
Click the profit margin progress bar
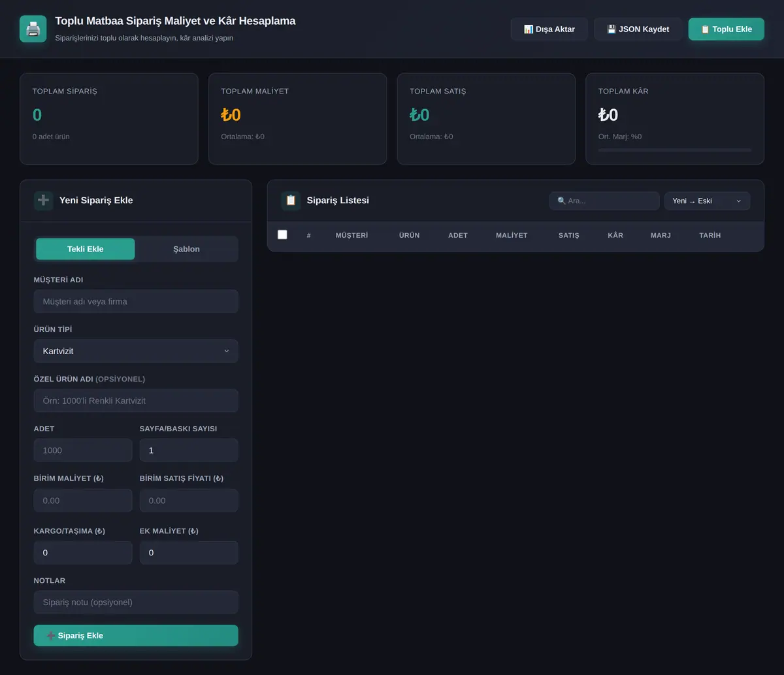675,150
